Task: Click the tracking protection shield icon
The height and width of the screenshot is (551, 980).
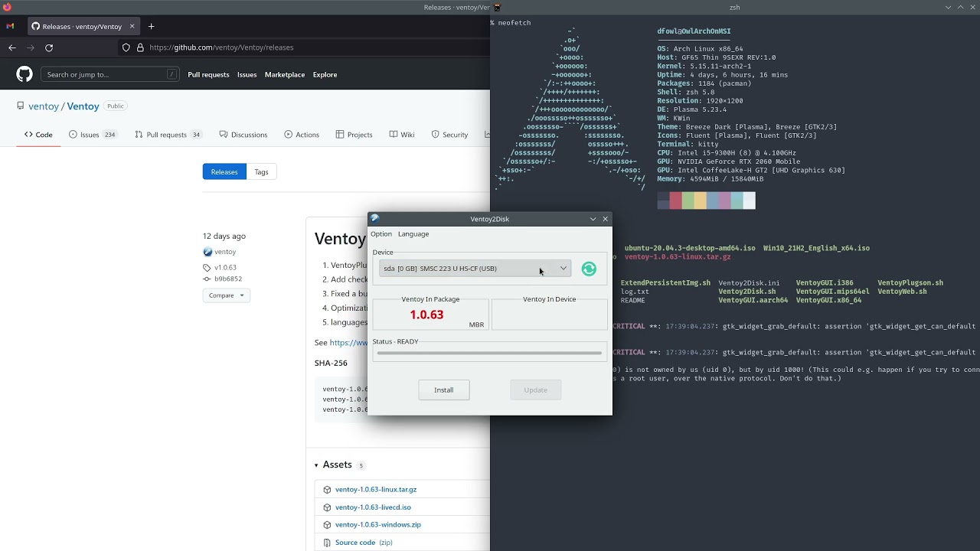Action: 126,47
